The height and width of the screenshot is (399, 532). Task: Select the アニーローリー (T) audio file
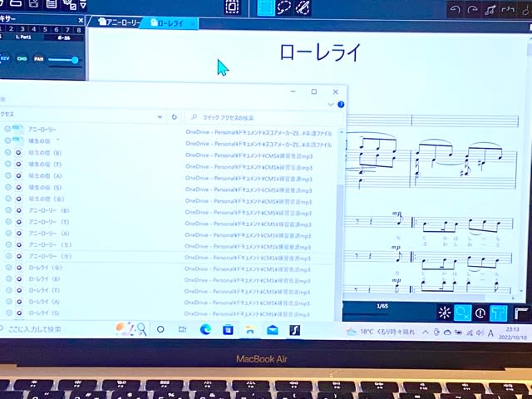coord(49,222)
